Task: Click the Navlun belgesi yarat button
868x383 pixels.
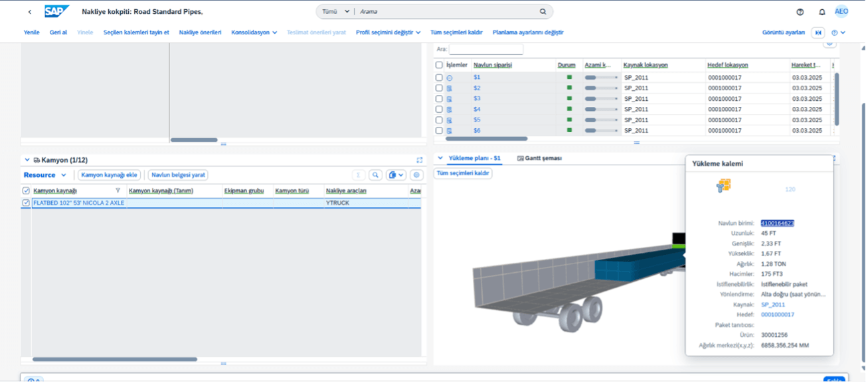Action: pos(178,175)
